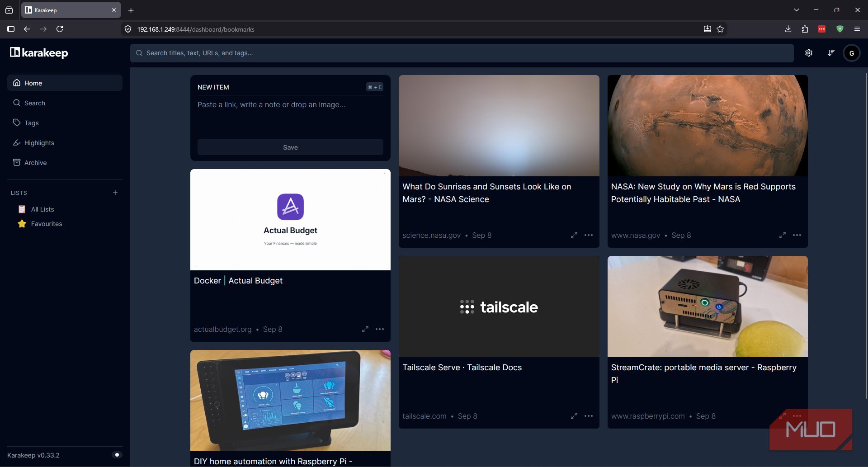Open Archive in the sidebar
This screenshot has height=467, width=868.
click(65, 162)
